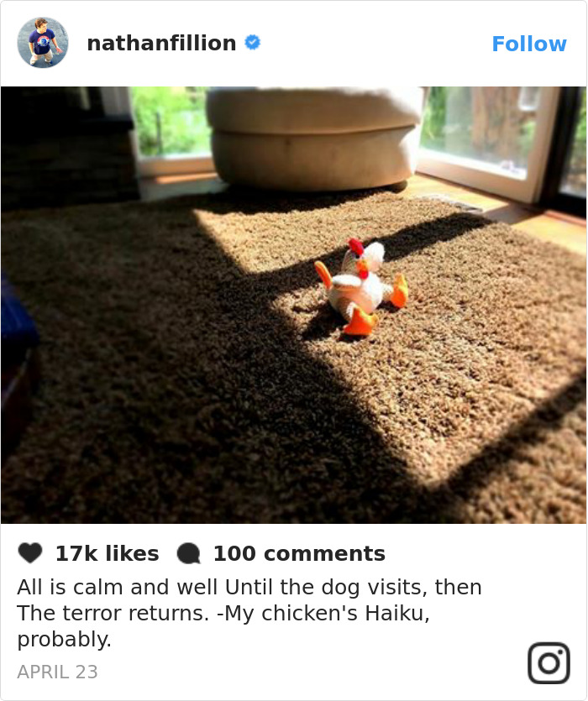View the 17k likes count

[108, 553]
